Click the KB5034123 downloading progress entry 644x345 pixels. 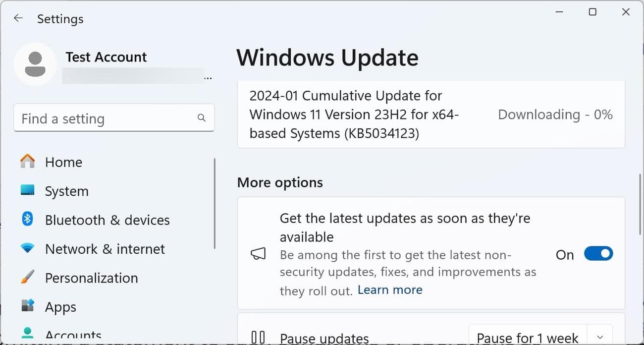pos(430,114)
